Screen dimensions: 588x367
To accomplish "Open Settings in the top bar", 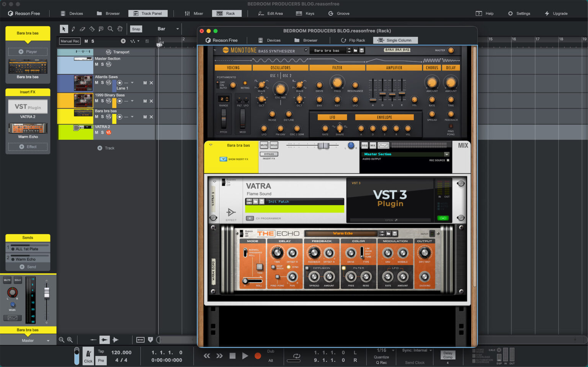I will 519,13.
